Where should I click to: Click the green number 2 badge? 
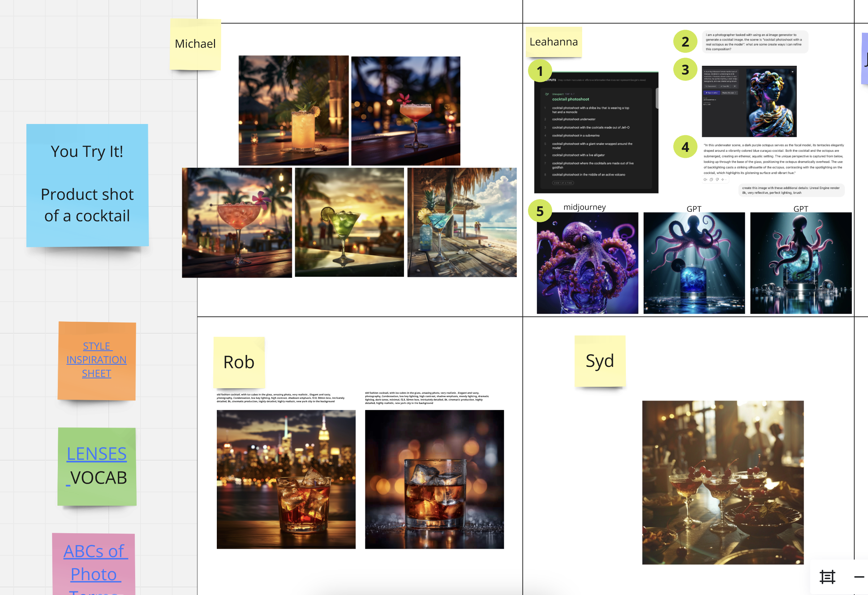coord(685,42)
